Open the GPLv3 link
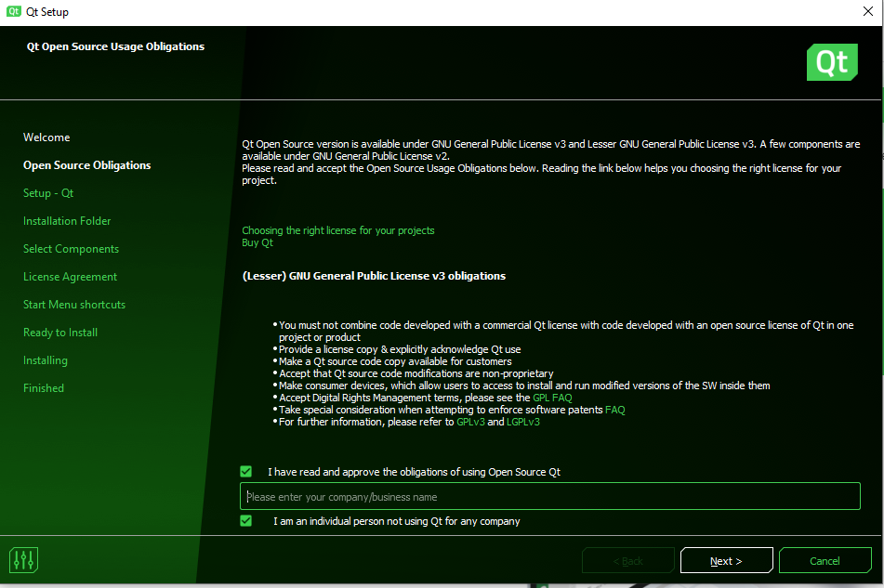The width and height of the screenshot is (884, 588). click(470, 422)
